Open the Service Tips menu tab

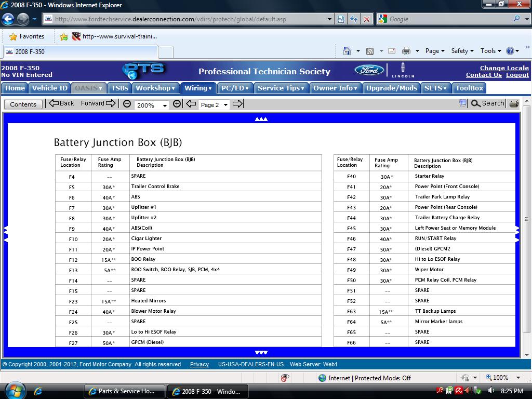(281, 88)
